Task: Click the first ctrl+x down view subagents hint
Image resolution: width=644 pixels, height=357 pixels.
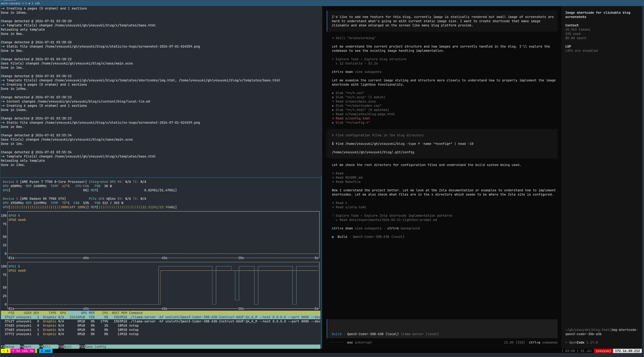Action: pyautogui.click(x=356, y=72)
